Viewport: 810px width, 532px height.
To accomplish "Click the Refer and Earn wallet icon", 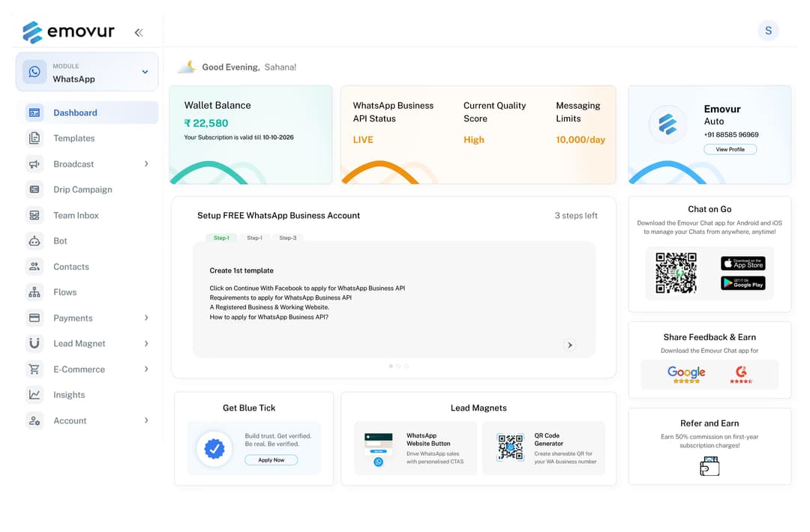I will (x=709, y=466).
